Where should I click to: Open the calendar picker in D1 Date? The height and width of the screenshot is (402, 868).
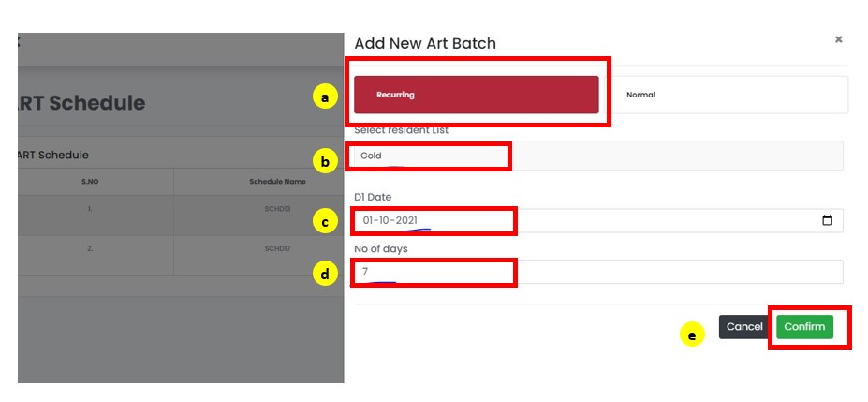coord(827,221)
